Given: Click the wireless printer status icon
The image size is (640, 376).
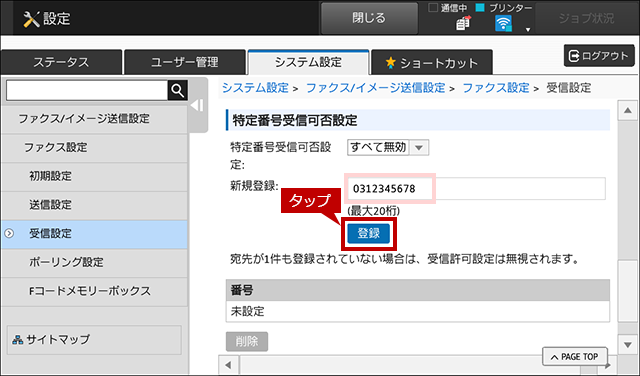Looking at the screenshot, I should pos(503,23).
